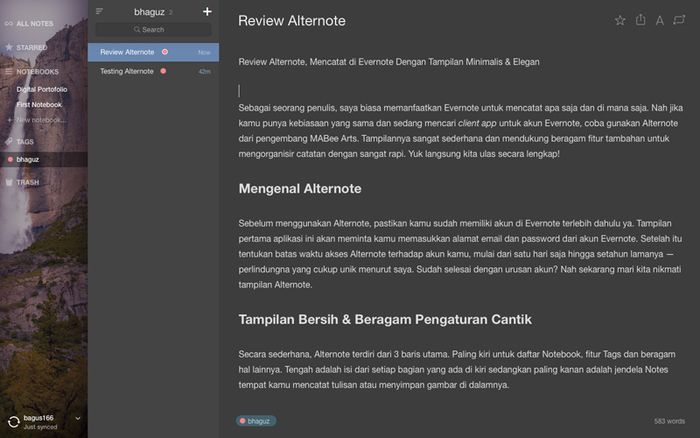Toggle distraction-free mode icon at top right
The height and width of the screenshot is (438, 700).
click(x=679, y=20)
